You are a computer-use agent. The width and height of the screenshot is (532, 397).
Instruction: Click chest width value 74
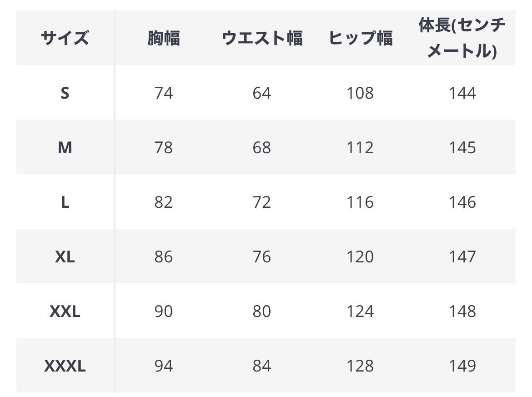(x=164, y=93)
